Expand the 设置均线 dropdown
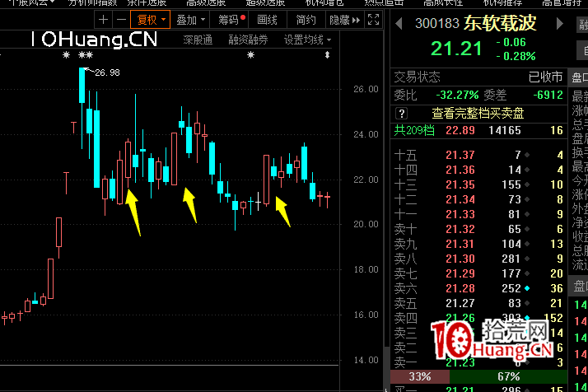The image size is (588, 392). coord(307,40)
